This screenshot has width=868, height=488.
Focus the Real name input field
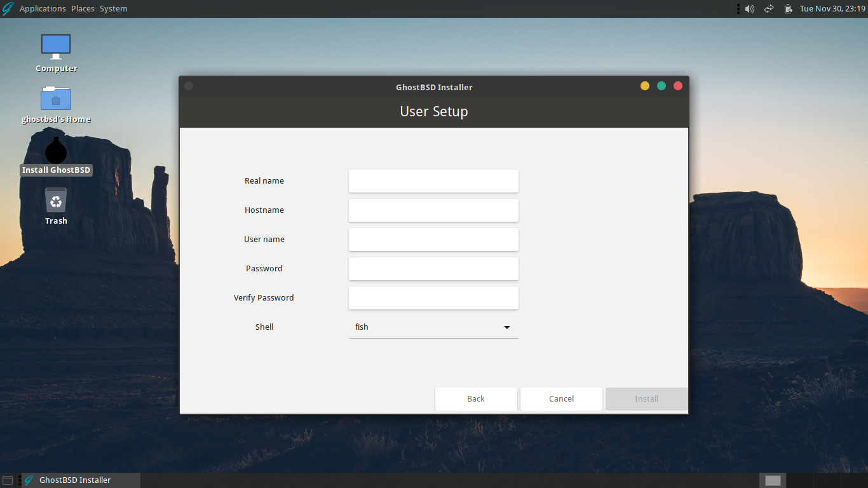[x=433, y=181]
